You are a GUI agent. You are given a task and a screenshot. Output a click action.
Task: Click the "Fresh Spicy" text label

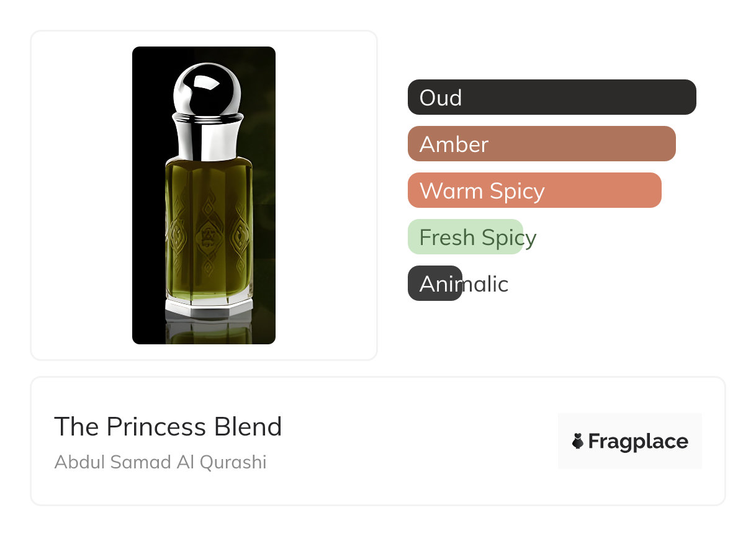(x=477, y=237)
